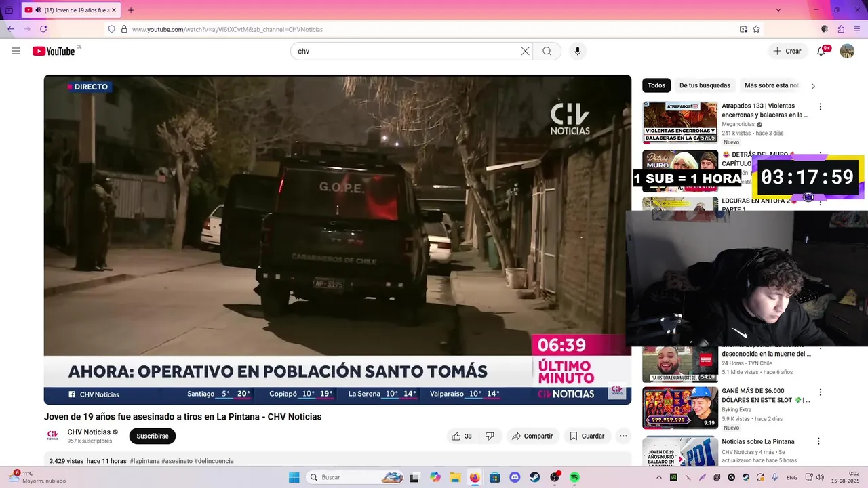Viewport: 868px width, 488px height.
Task: Open Microsoft Store from taskbar
Action: [495, 477]
